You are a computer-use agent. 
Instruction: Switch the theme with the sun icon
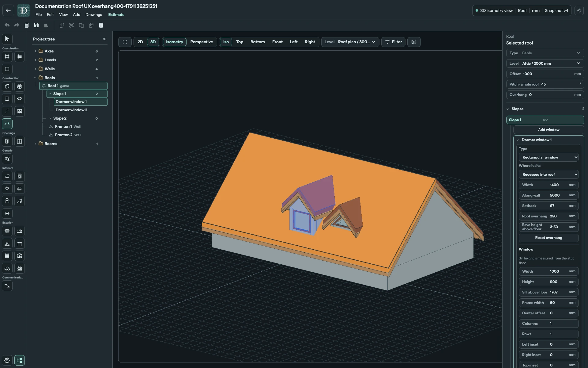[579, 10]
